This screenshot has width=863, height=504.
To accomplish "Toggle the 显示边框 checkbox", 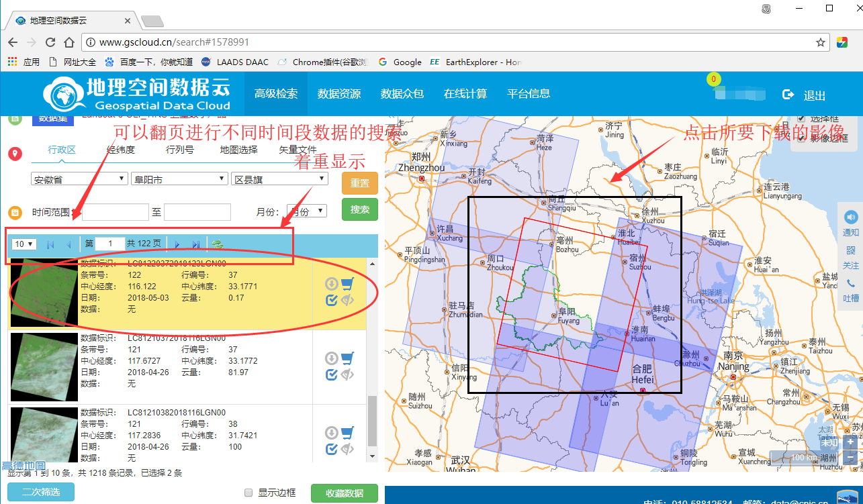I will (x=248, y=493).
